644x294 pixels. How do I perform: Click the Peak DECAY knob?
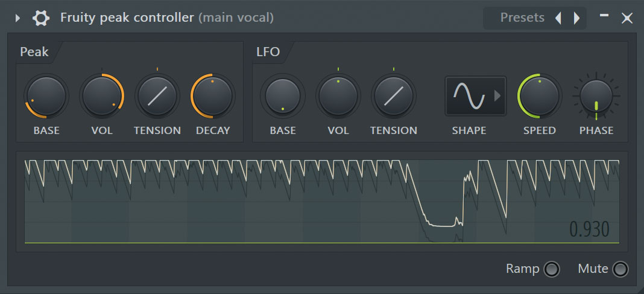click(213, 96)
